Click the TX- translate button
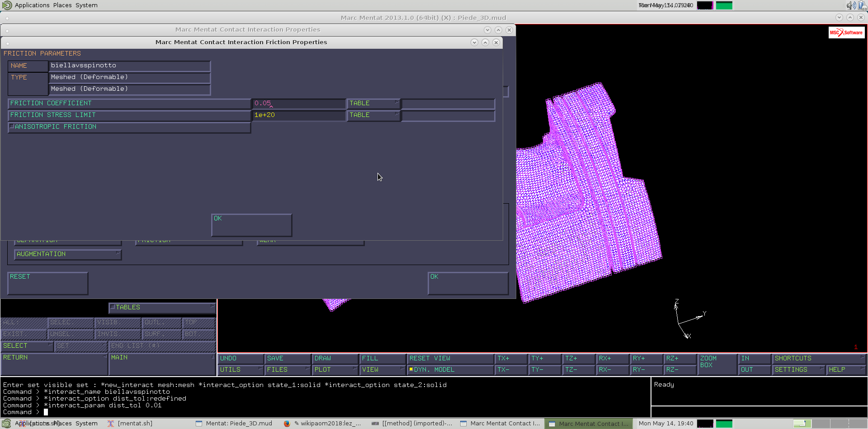This screenshot has height=429, width=868. pos(511,370)
